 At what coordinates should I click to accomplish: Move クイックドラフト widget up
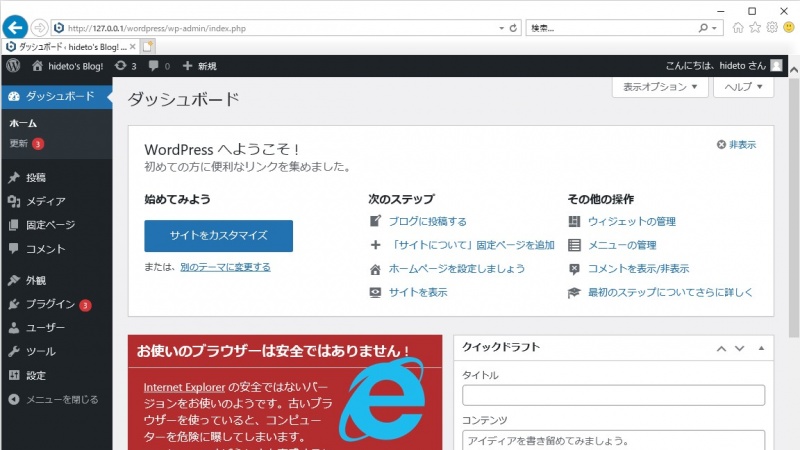pyautogui.click(x=721, y=348)
